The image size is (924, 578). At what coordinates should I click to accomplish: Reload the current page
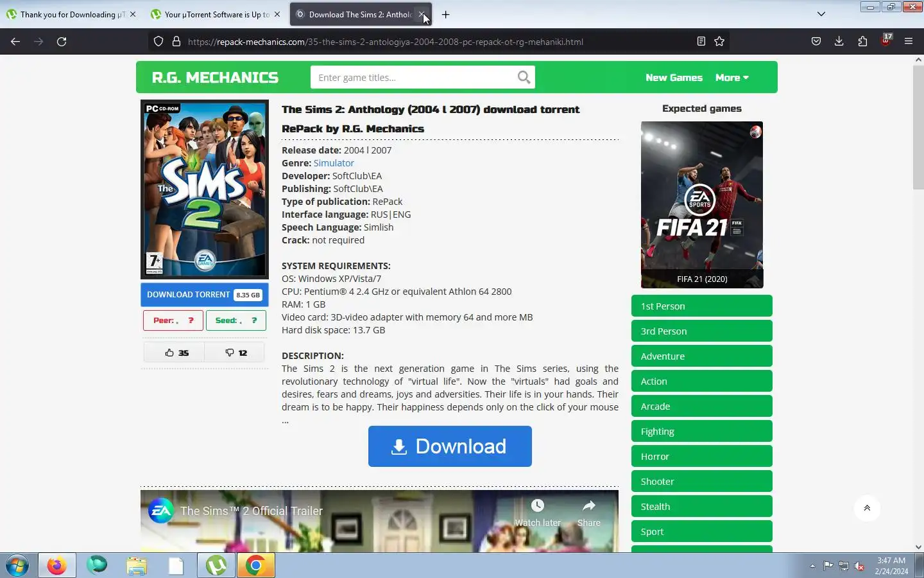pos(62,42)
